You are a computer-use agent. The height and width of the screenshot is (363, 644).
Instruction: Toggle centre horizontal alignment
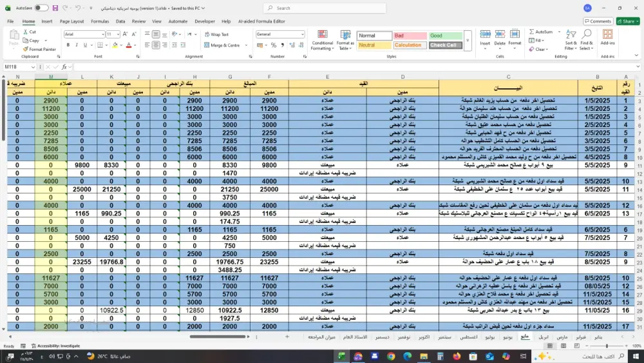156,44
